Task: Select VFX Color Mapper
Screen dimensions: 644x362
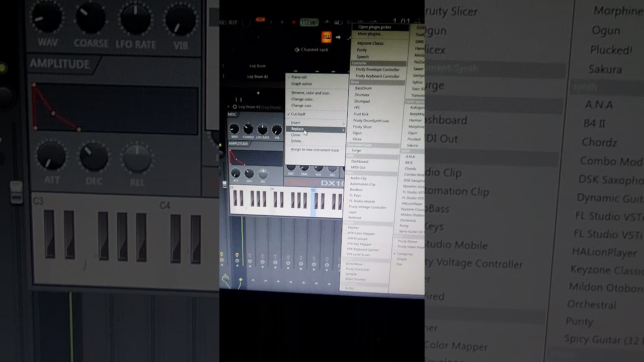Action: point(361,233)
